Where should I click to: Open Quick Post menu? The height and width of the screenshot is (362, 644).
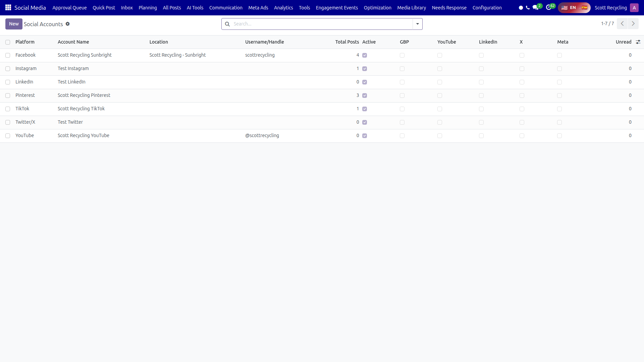(104, 8)
